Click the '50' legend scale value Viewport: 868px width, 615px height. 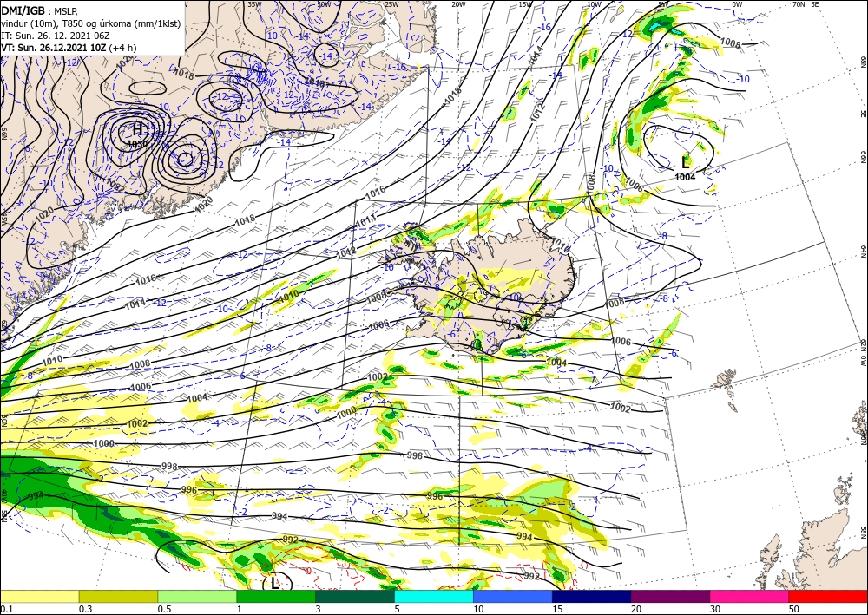[793, 609]
